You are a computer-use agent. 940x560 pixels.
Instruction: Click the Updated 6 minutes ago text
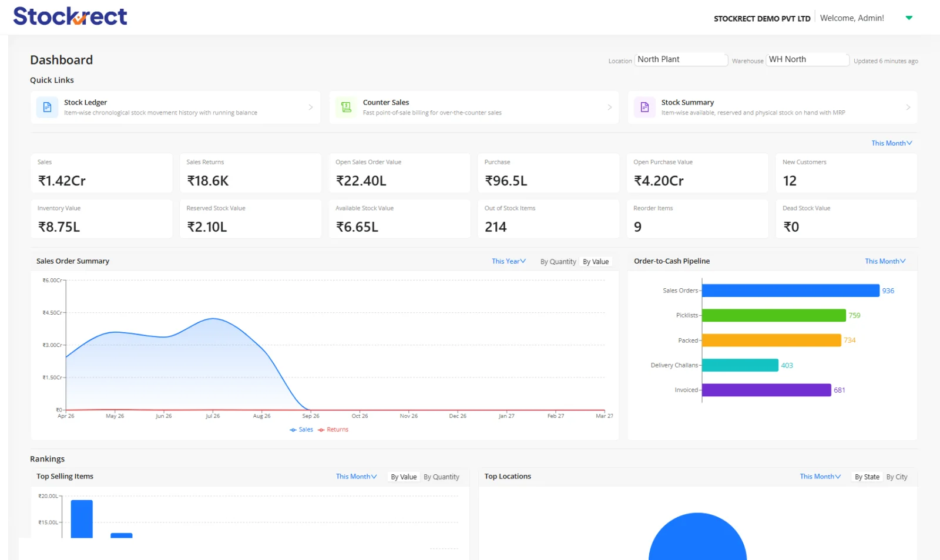tap(885, 61)
